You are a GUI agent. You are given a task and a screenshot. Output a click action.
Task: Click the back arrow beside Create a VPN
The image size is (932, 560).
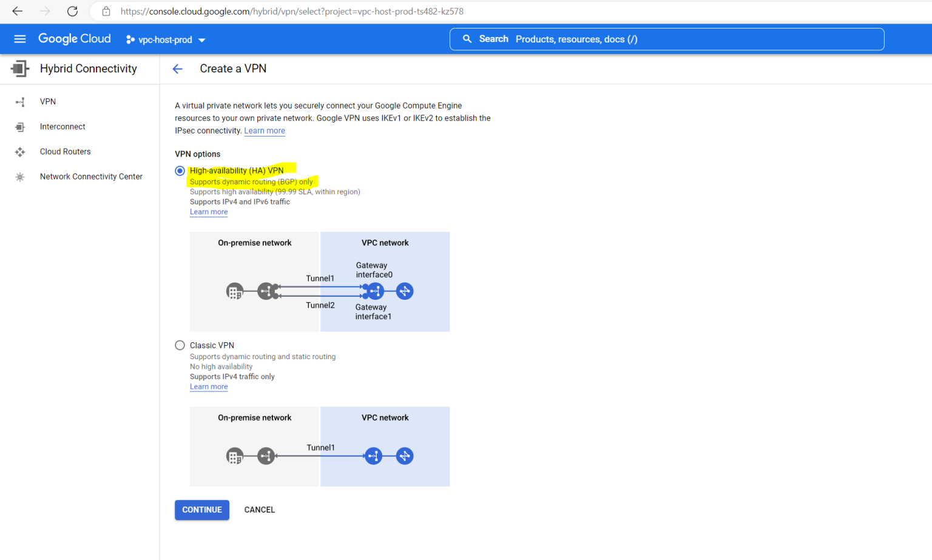click(x=177, y=69)
